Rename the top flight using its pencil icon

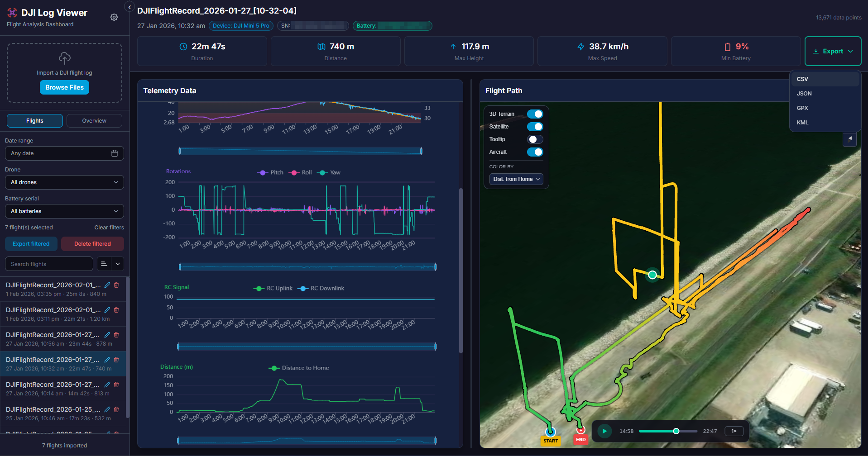pos(107,285)
